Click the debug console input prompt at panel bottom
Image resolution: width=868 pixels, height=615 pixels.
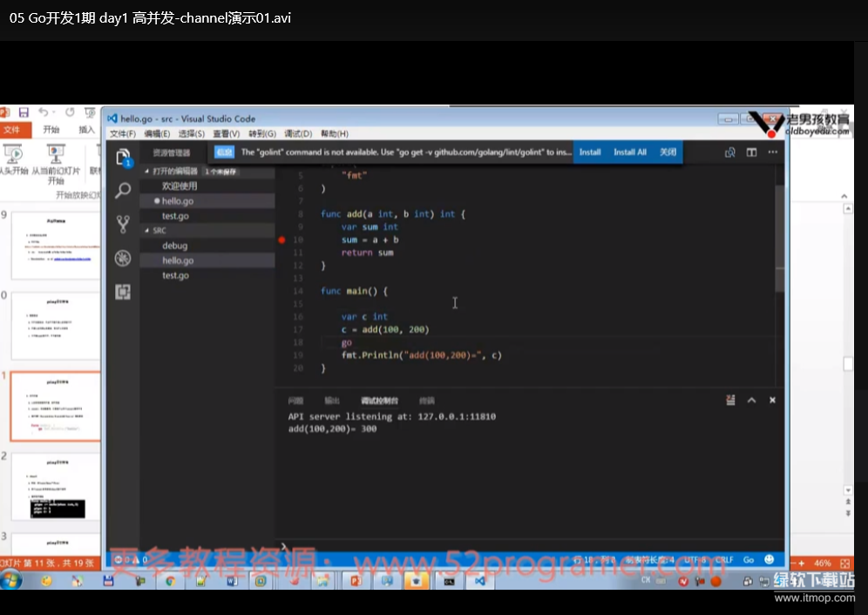point(530,546)
